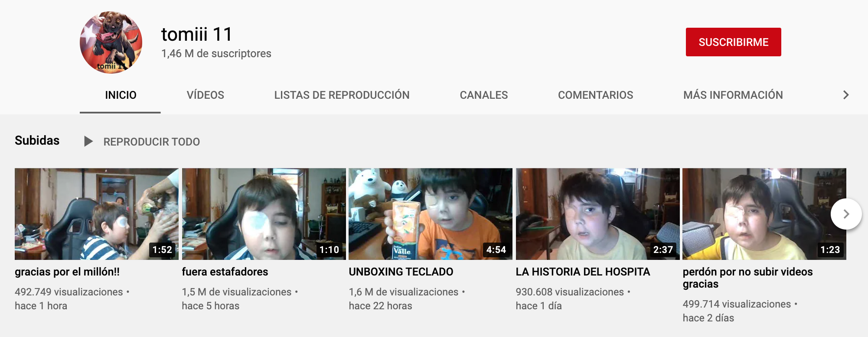Open the fuera estafadores title link
Viewport: 868px width, 337px height.
tap(225, 272)
